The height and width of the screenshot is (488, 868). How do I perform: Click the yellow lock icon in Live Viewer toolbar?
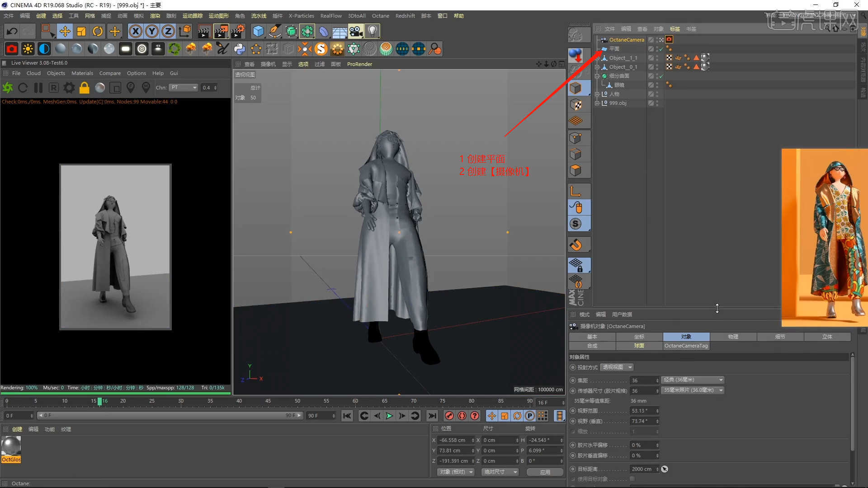coord(84,88)
